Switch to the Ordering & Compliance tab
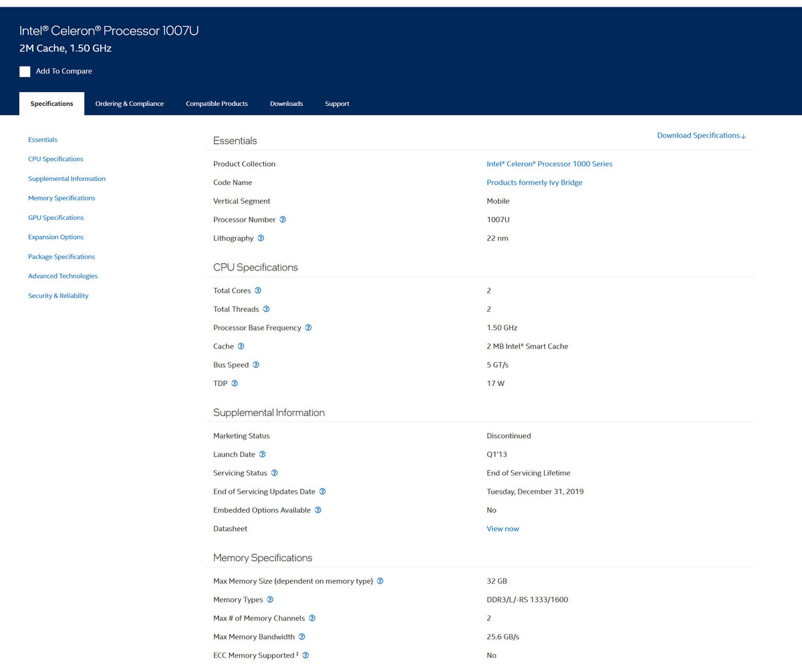The image size is (802, 672). [129, 104]
